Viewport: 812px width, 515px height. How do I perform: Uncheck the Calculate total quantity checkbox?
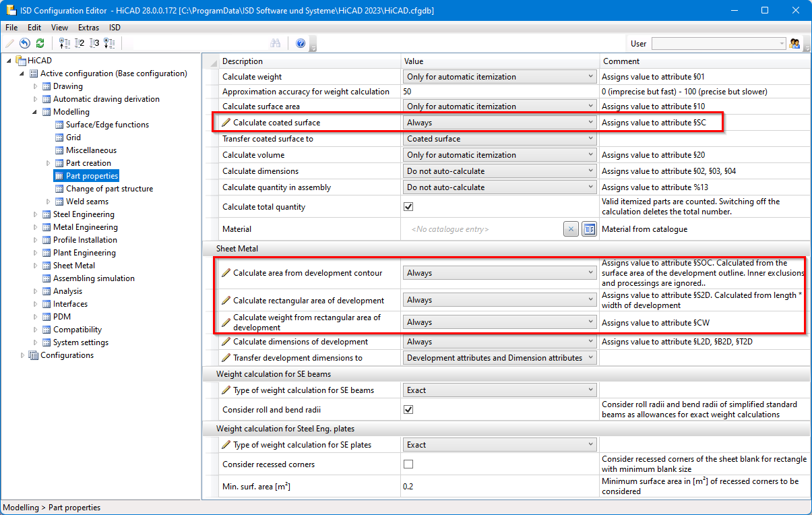tap(408, 207)
